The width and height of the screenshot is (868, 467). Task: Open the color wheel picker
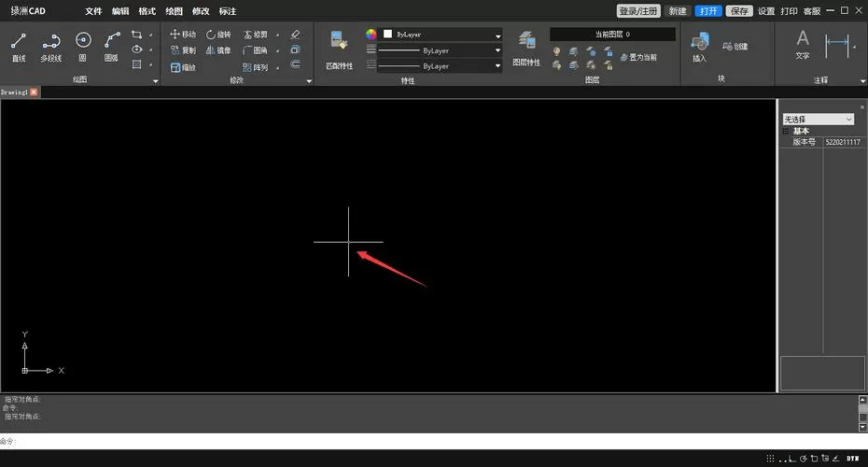pos(371,35)
